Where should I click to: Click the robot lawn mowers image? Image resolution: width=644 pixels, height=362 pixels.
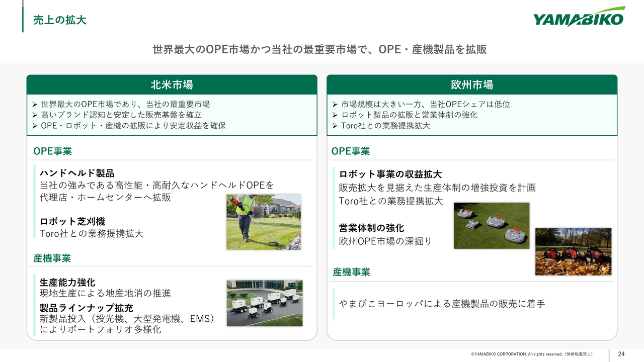coord(491,226)
